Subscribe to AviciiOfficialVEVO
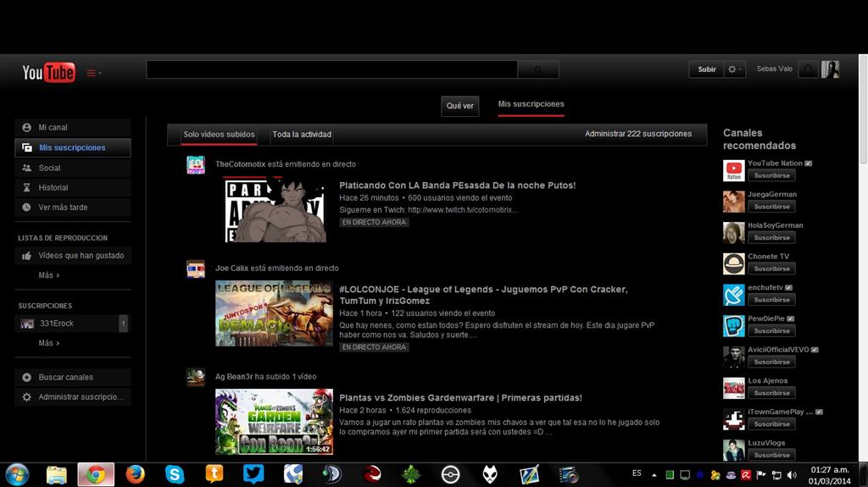The height and width of the screenshot is (487, 868). [771, 362]
